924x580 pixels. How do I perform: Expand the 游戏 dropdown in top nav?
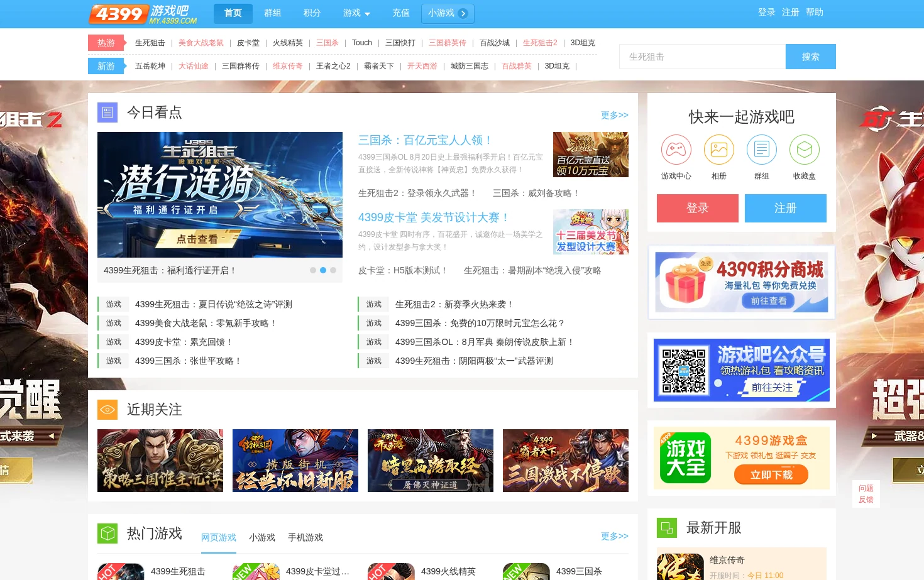pos(356,13)
